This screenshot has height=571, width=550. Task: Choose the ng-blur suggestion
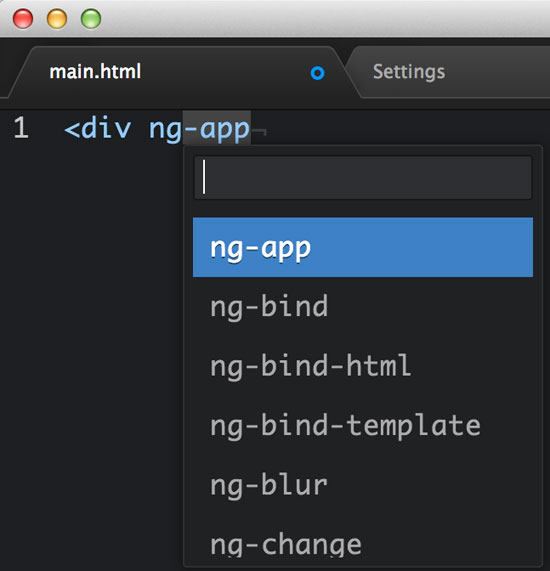click(x=363, y=485)
